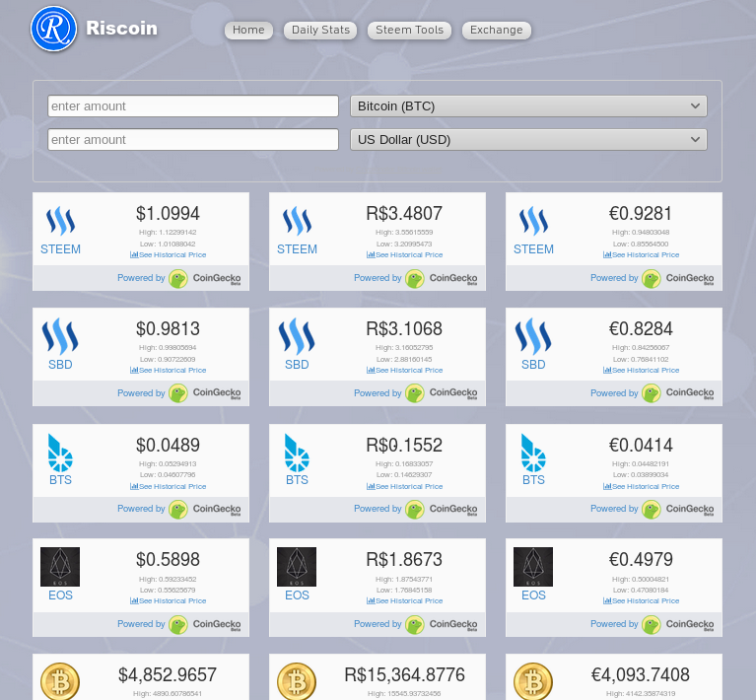See Historical Price for EOS in R$
756x700 pixels.
404,600
